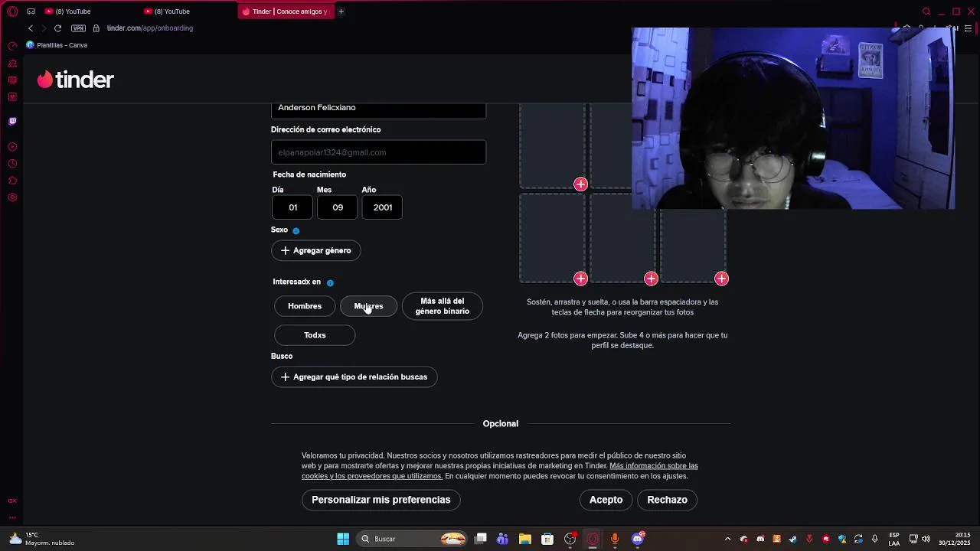Open weather widget 15°C
This screenshot has width=980, height=551.
point(42,539)
